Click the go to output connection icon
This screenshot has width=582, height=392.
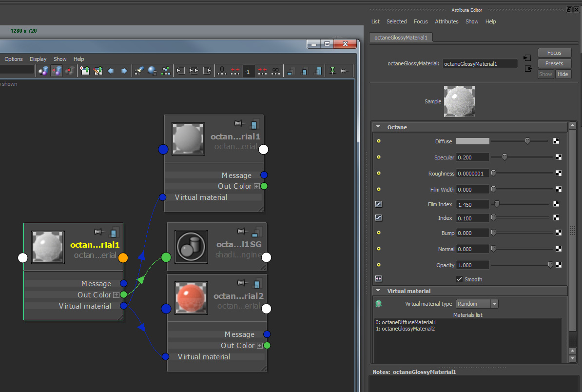point(528,69)
